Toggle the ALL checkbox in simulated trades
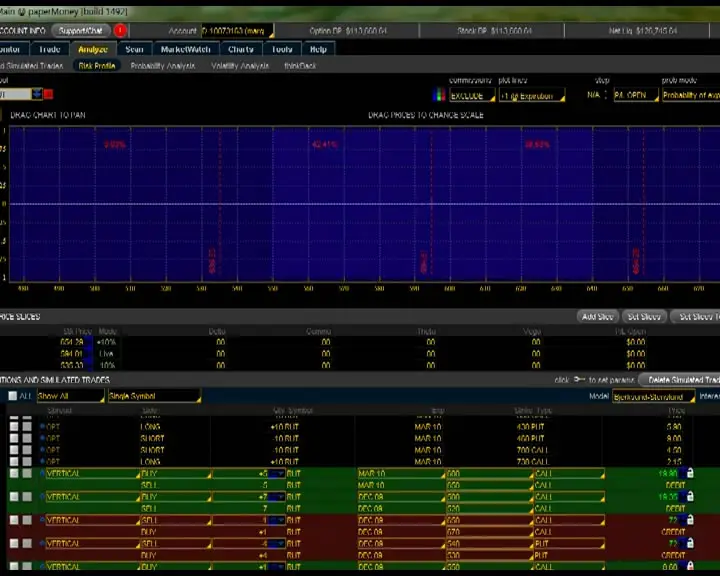This screenshot has width=720, height=576. [13, 396]
